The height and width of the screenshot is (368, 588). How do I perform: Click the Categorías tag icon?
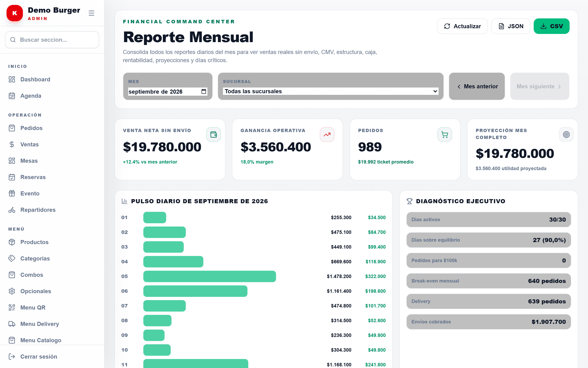[x=12, y=258]
